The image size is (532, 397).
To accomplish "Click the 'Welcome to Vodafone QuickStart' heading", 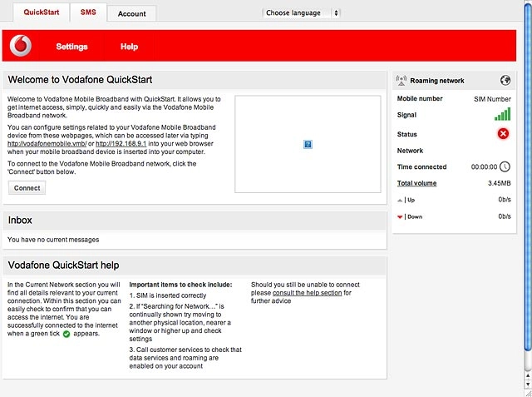I will [80, 80].
